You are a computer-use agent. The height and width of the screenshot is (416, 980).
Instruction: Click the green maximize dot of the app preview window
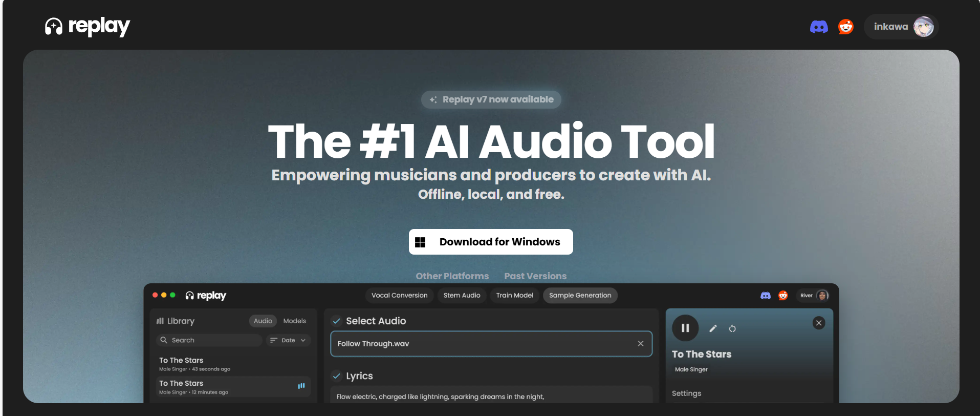[173, 295]
